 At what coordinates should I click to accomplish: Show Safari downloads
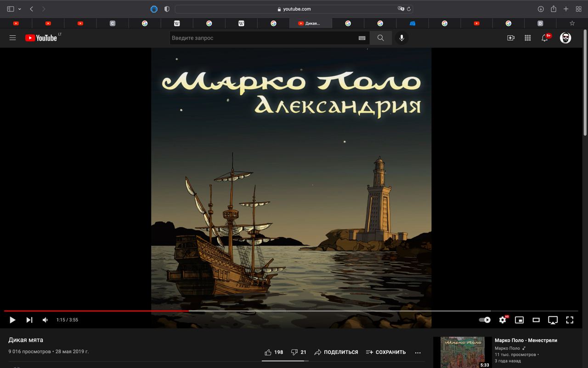pos(541,9)
